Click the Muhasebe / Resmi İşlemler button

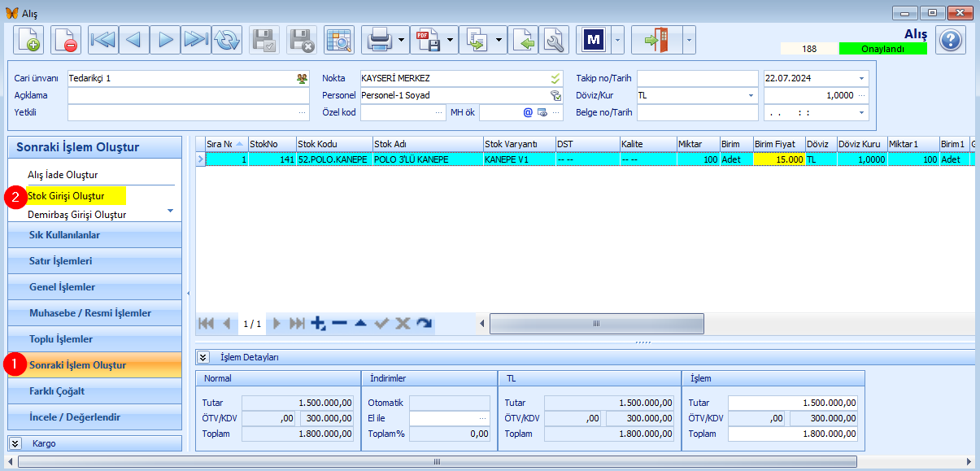[x=94, y=313]
